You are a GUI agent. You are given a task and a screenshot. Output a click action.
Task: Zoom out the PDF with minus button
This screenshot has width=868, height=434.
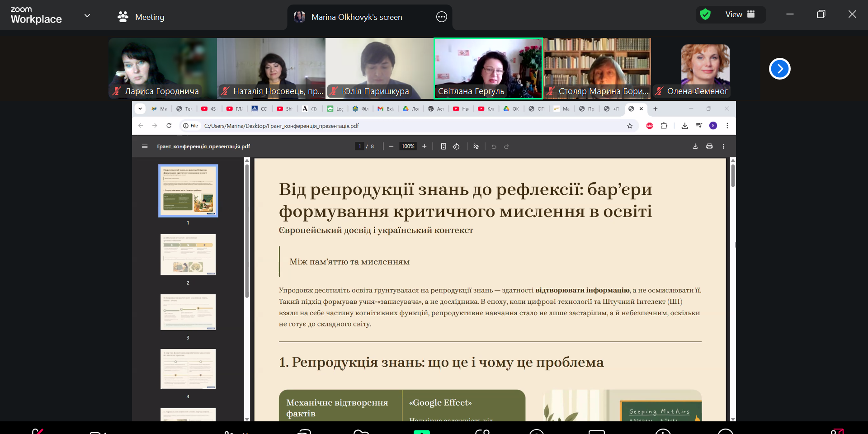pos(391,146)
